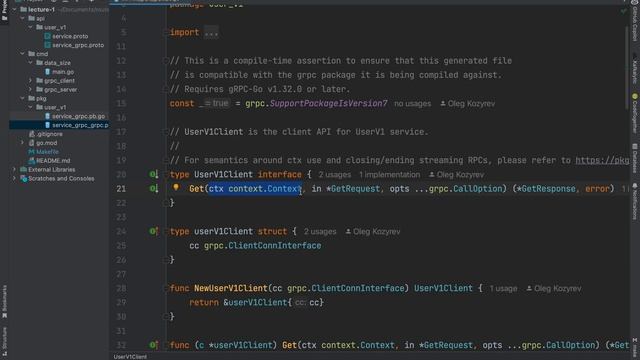Toggle the fold marker of the import block
Screen dimensions: 640x360
click(x=166, y=33)
